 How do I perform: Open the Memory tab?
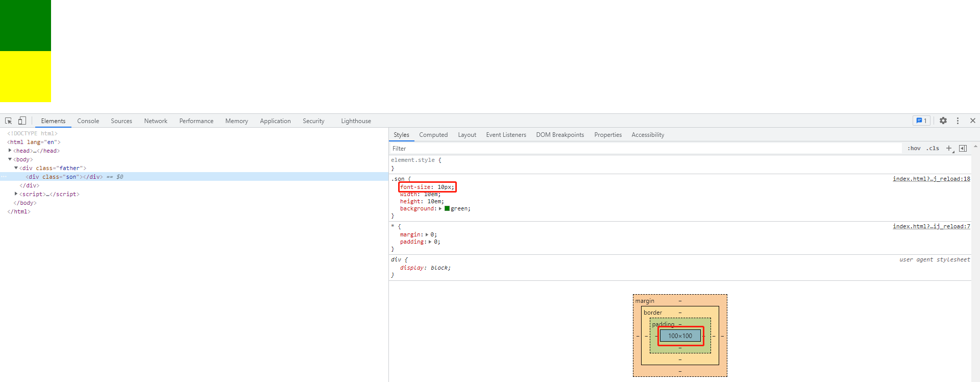[x=237, y=121]
